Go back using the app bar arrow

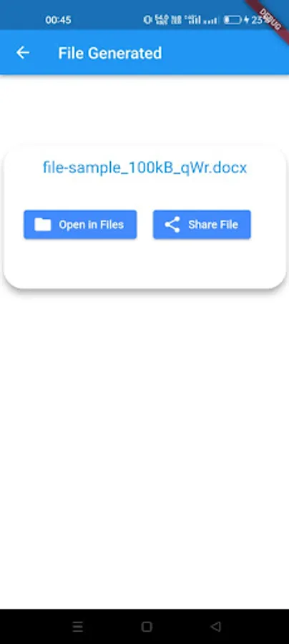[x=23, y=53]
